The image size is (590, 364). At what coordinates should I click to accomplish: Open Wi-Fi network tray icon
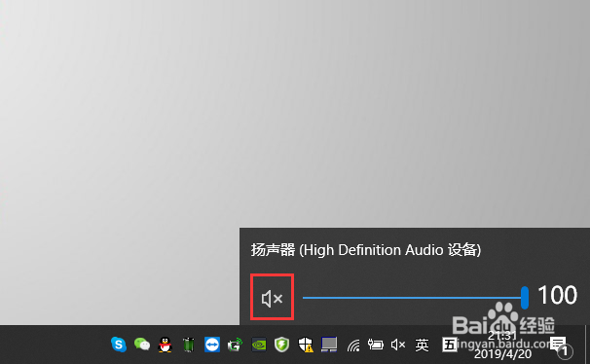pyautogui.click(x=353, y=345)
